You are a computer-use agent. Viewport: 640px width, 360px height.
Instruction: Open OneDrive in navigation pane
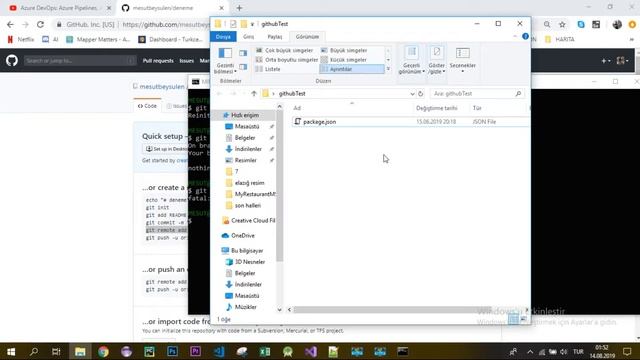click(242, 236)
